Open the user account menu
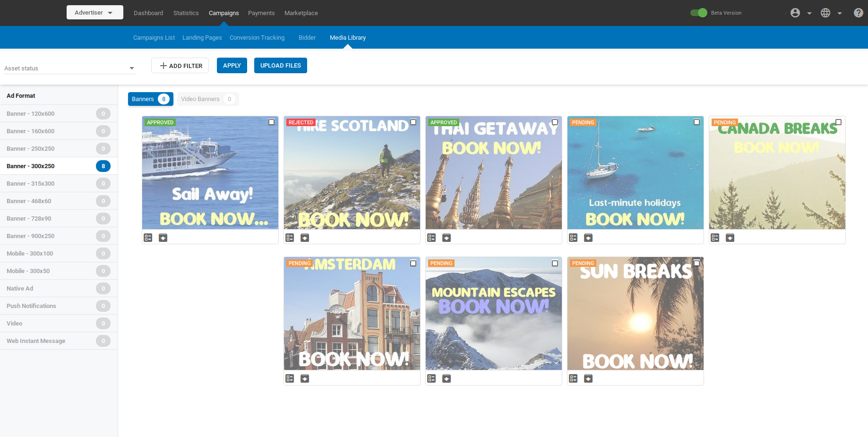 point(800,13)
